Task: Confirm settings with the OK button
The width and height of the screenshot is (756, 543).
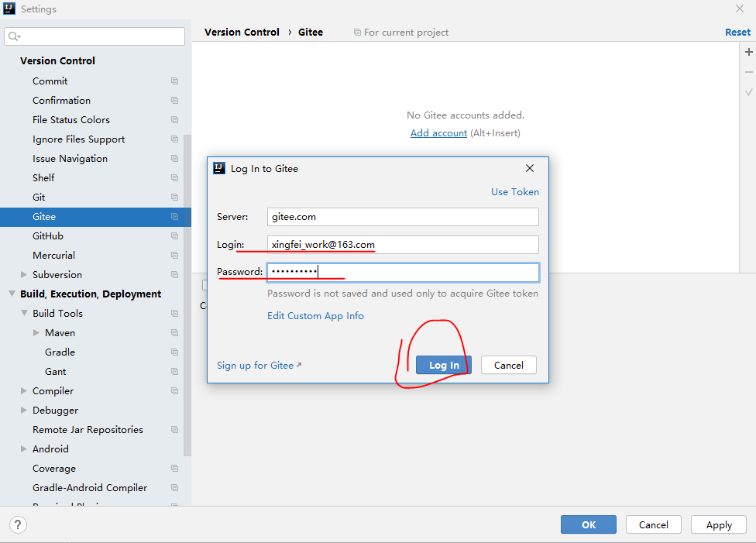Action: point(588,524)
